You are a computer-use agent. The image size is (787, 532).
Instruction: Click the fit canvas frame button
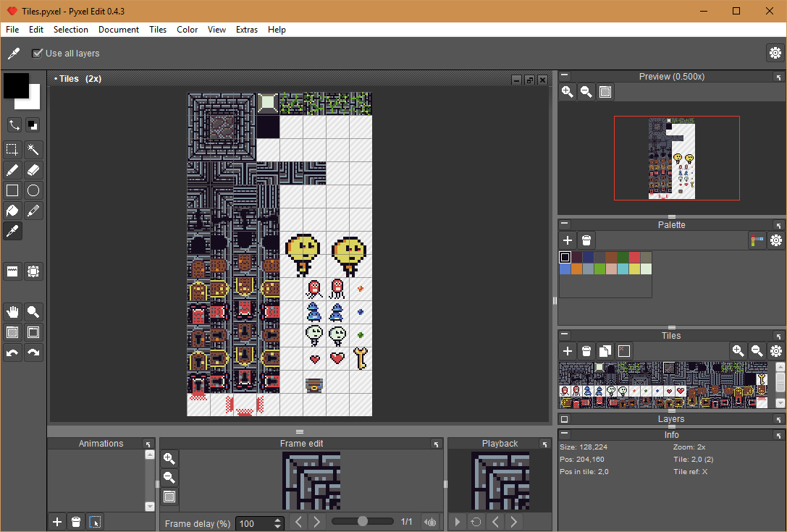[x=33, y=332]
